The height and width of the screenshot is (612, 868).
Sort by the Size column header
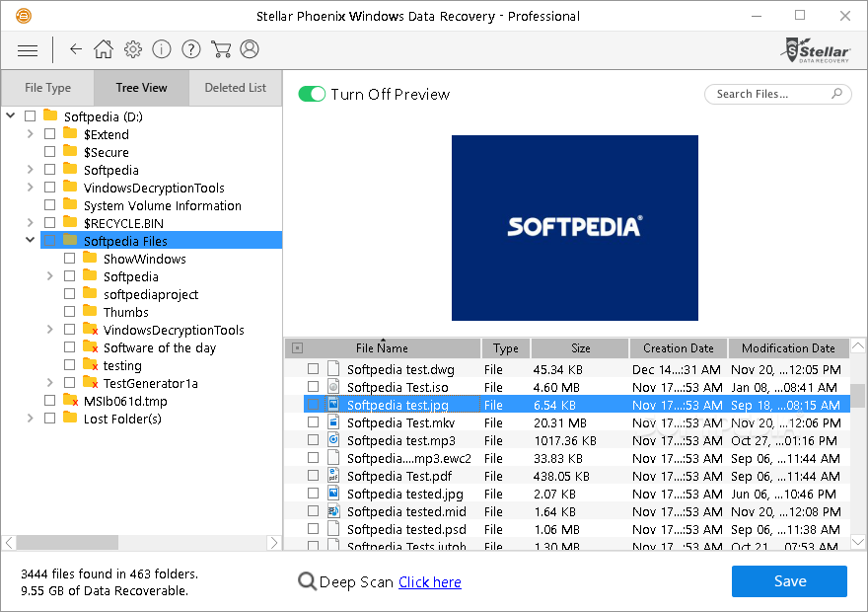tap(580, 347)
